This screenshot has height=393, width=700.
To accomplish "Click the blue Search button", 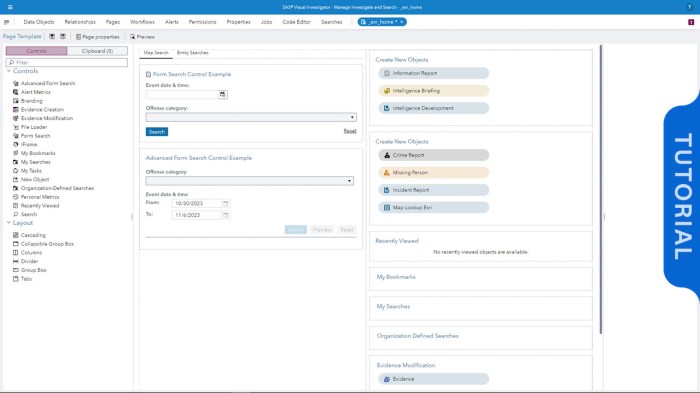I will coord(157,132).
